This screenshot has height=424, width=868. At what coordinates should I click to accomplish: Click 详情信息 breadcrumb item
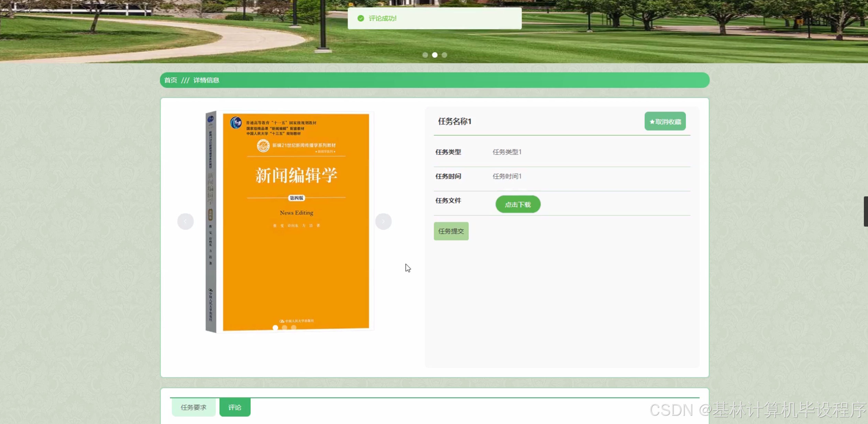tap(206, 80)
